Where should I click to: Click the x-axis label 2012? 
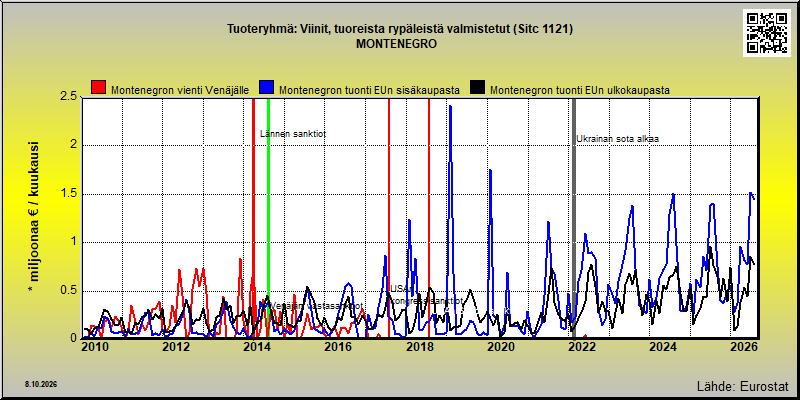click(x=176, y=347)
